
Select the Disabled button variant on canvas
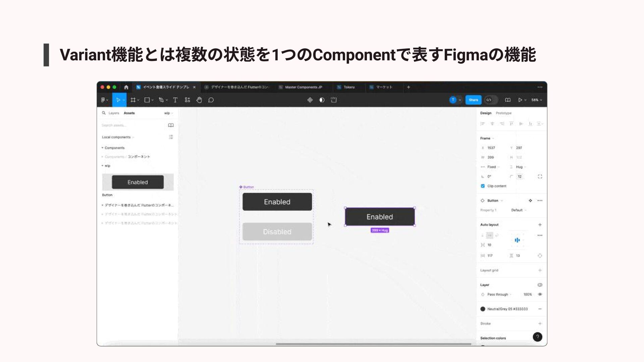(277, 232)
